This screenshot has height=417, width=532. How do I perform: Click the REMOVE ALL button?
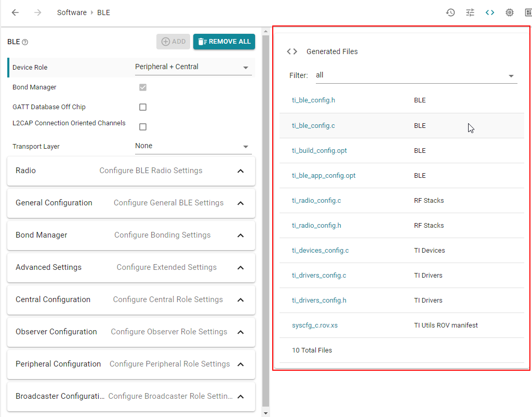point(224,42)
